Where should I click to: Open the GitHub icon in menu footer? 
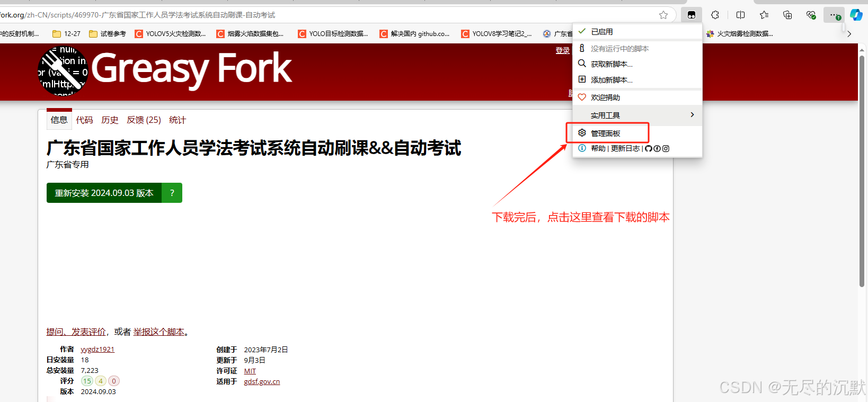649,148
